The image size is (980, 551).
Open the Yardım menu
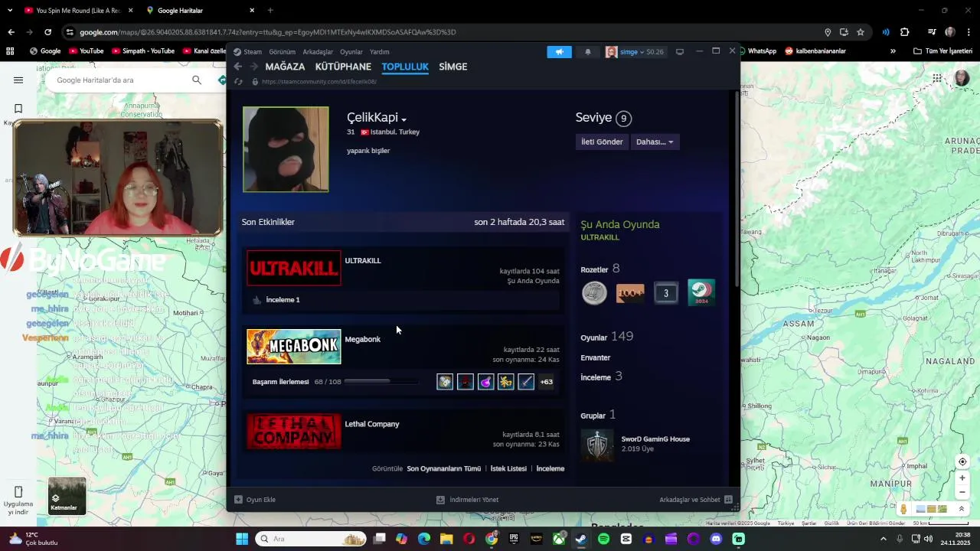coord(380,52)
